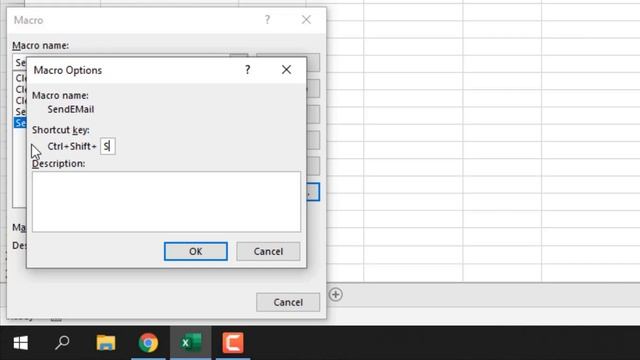The height and width of the screenshot is (360, 640).
Task: Select the SendEMail macro name text
Action: coord(71,109)
